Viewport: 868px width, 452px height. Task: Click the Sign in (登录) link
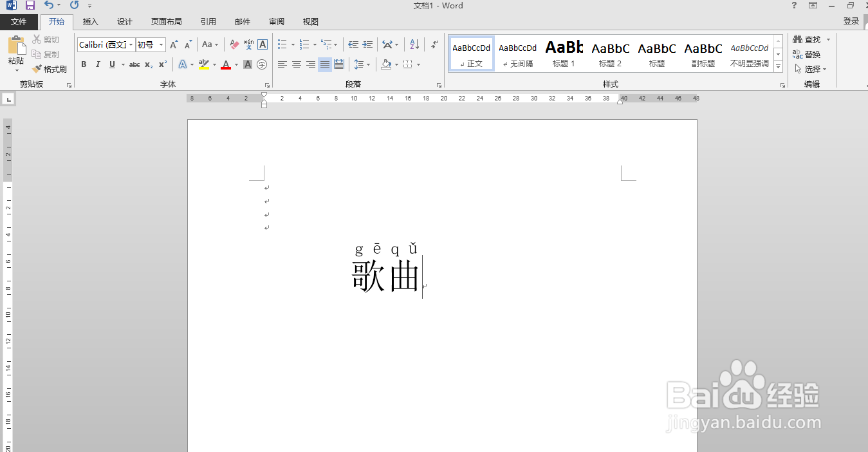851,21
